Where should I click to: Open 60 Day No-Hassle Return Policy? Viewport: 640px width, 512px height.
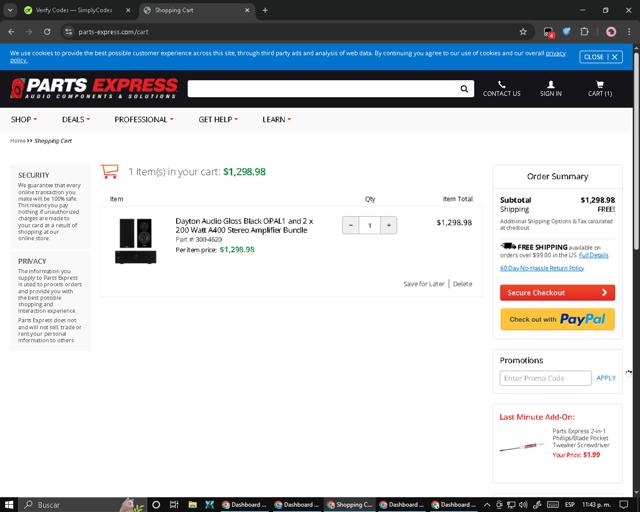click(x=542, y=268)
